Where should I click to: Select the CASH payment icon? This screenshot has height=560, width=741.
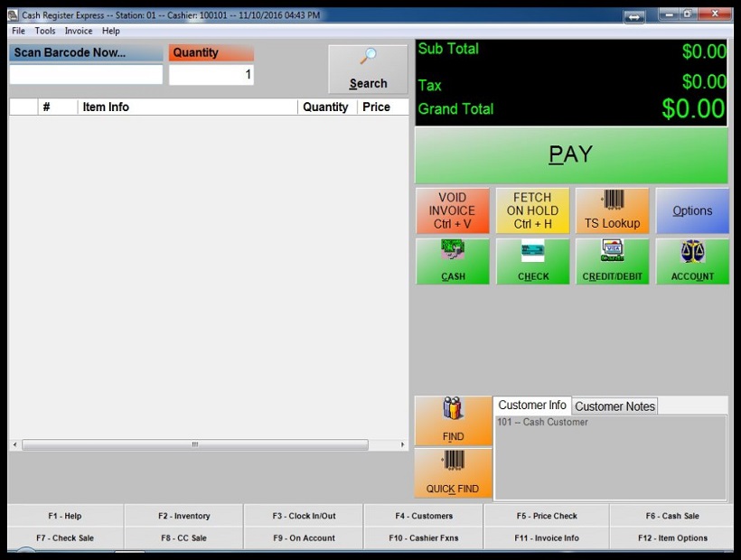(453, 261)
